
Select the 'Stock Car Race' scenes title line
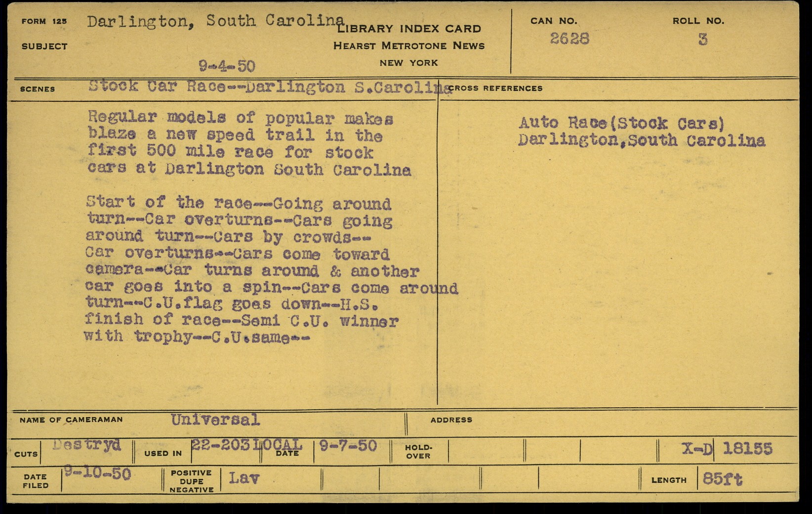[269, 87]
